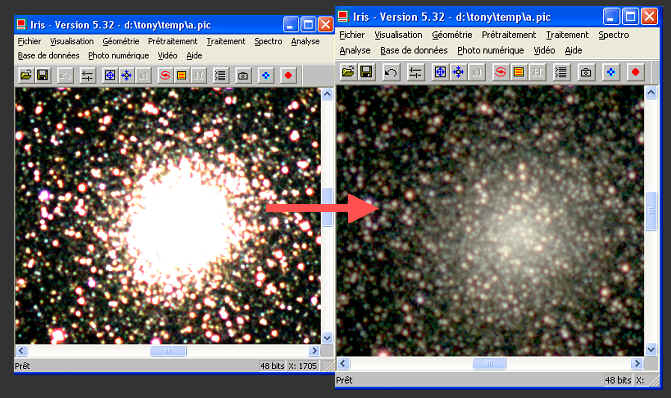
Task: Open Photo numérique menu in right window
Action: 490,50
